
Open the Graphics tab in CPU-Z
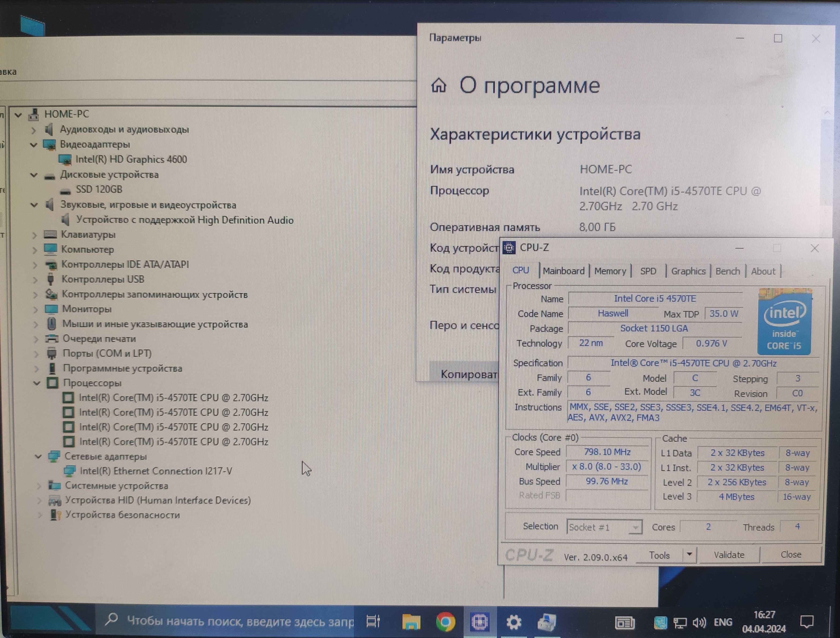687,271
